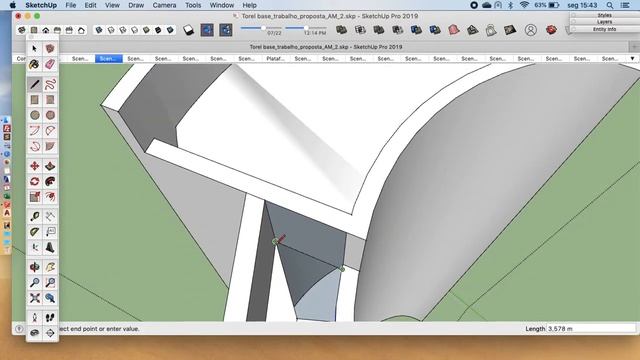Pick the Tape Measure tool
Viewport: 640px width, 360px height.
tap(35, 217)
